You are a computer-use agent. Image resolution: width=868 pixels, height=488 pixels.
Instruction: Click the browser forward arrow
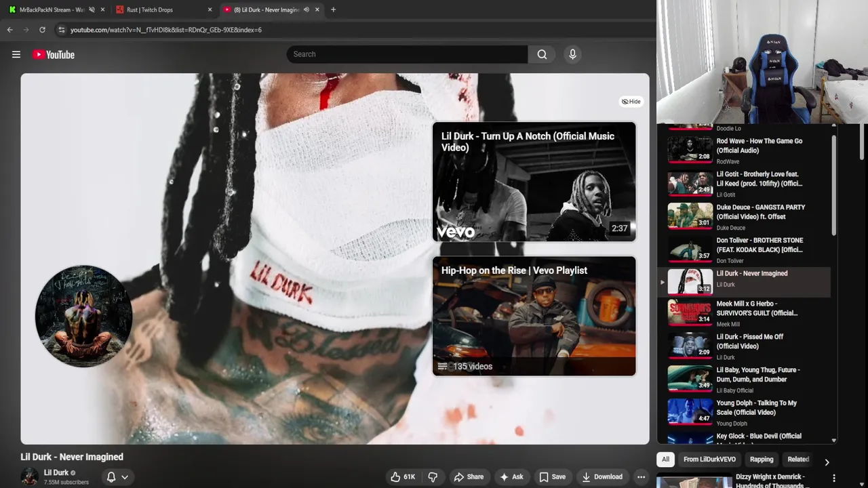click(x=26, y=30)
